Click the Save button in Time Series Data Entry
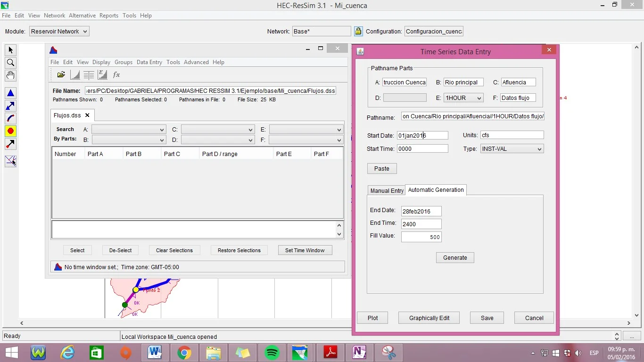This screenshot has height=362, width=644. click(x=487, y=318)
